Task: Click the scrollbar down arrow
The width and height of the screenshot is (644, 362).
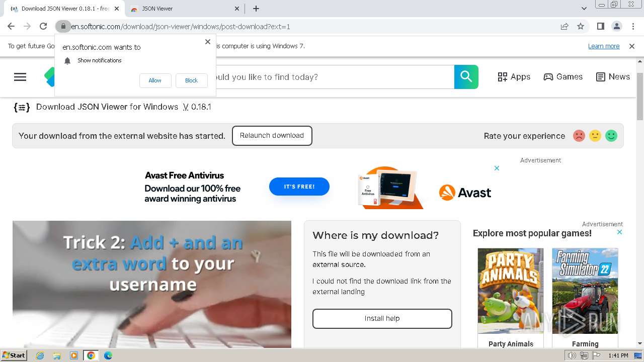Action: pyautogui.click(x=640, y=344)
